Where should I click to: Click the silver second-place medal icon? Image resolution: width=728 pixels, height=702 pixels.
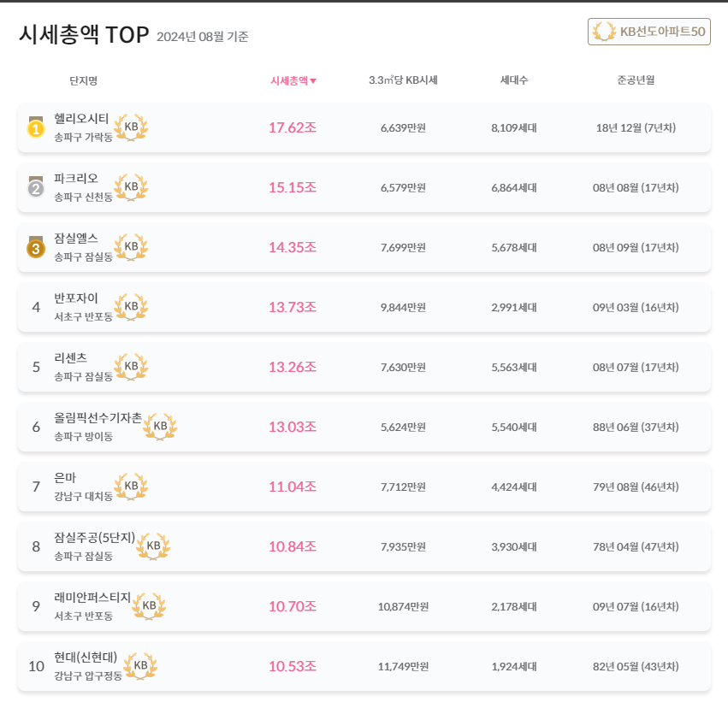pyautogui.click(x=36, y=187)
